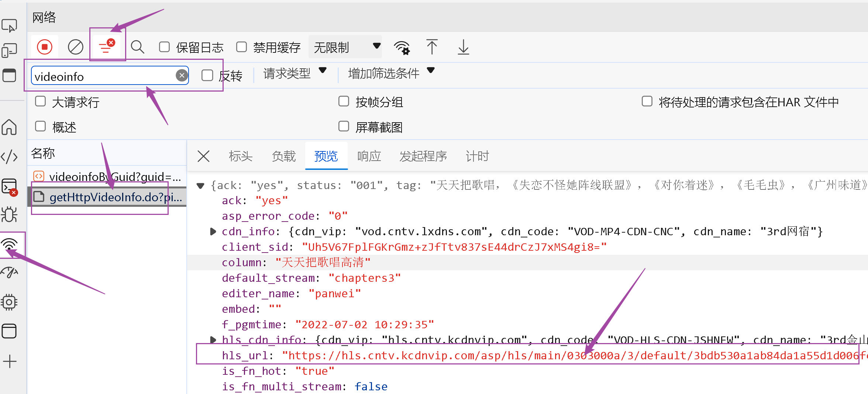Clear the videoinfo filter text
The height and width of the screenshot is (394, 868).
click(x=182, y=76)
